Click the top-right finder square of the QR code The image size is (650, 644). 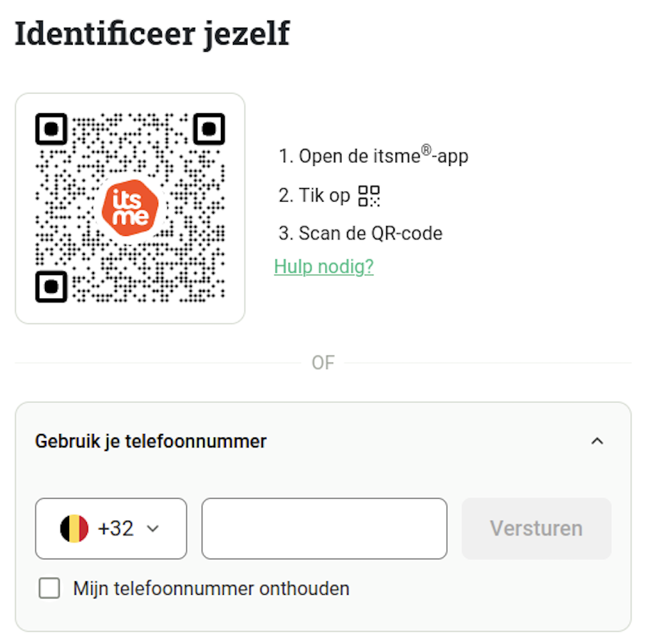(209, 129)
